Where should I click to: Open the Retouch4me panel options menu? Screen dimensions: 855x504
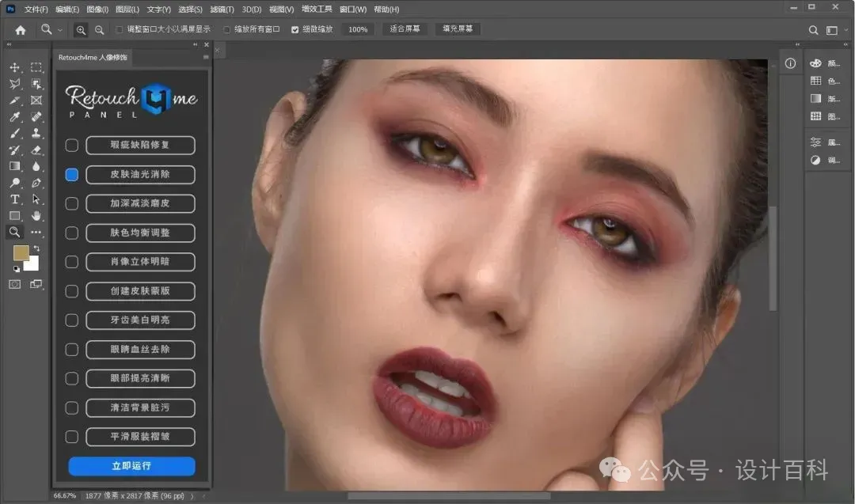pyautogui.click(x=206, y=57)
